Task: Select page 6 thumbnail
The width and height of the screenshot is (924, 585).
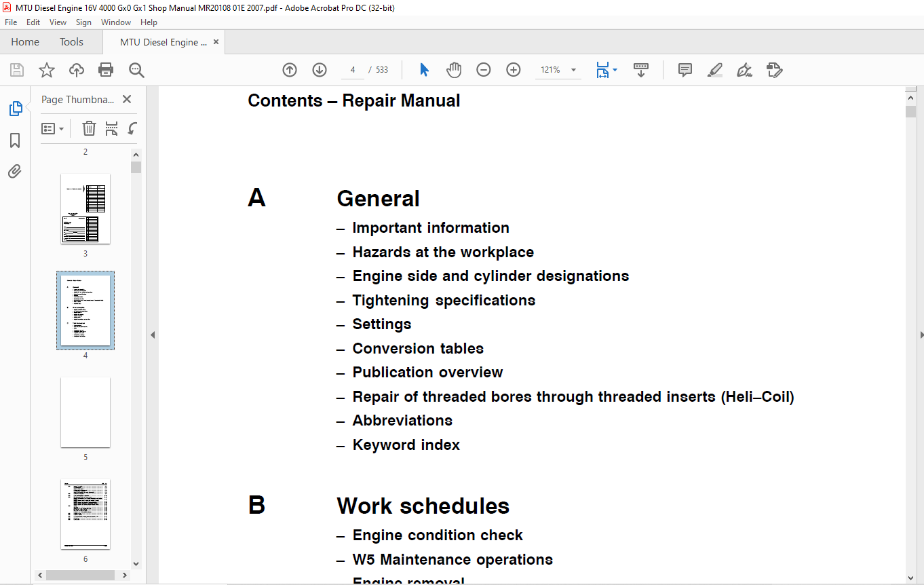Action: (85, 514)
